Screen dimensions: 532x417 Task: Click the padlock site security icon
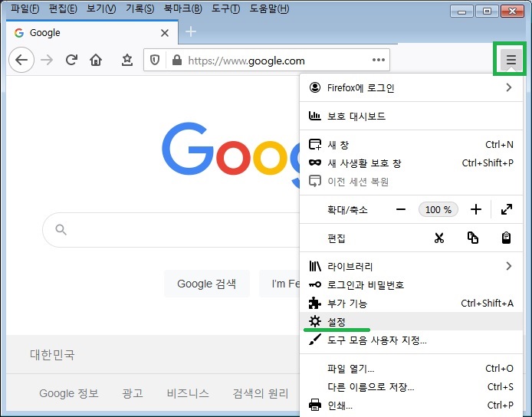pyautogui.click(x=177, y=61)
